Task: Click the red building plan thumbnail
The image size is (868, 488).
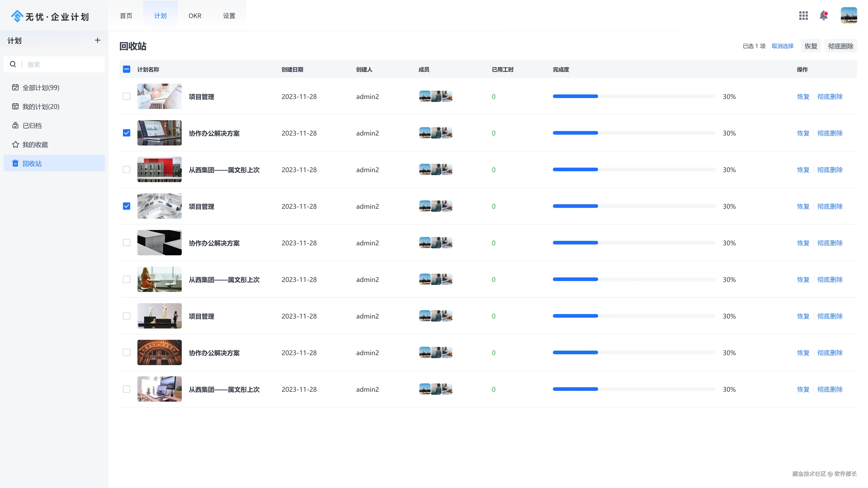Action: [159, 170]
